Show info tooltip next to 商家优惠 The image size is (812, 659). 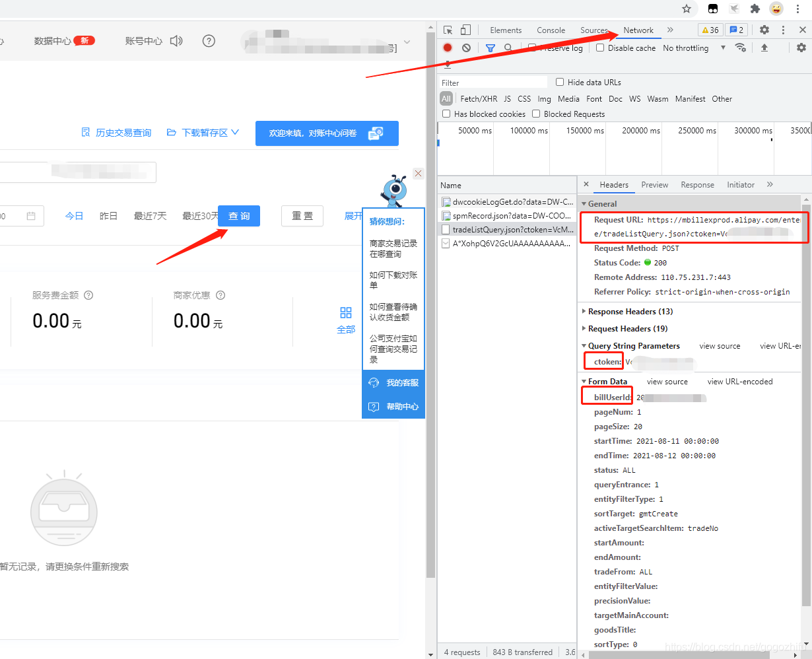[220, 295]
